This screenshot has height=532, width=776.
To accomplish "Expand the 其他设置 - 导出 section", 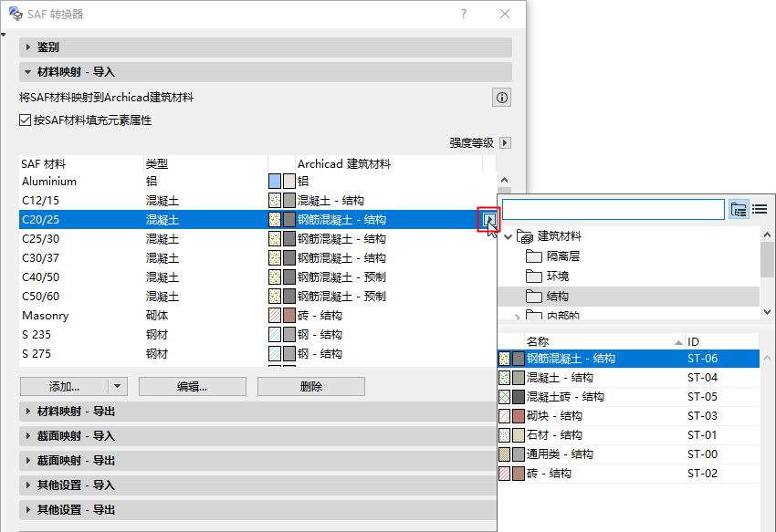I will pyautogui.click(x=257, y=510).
